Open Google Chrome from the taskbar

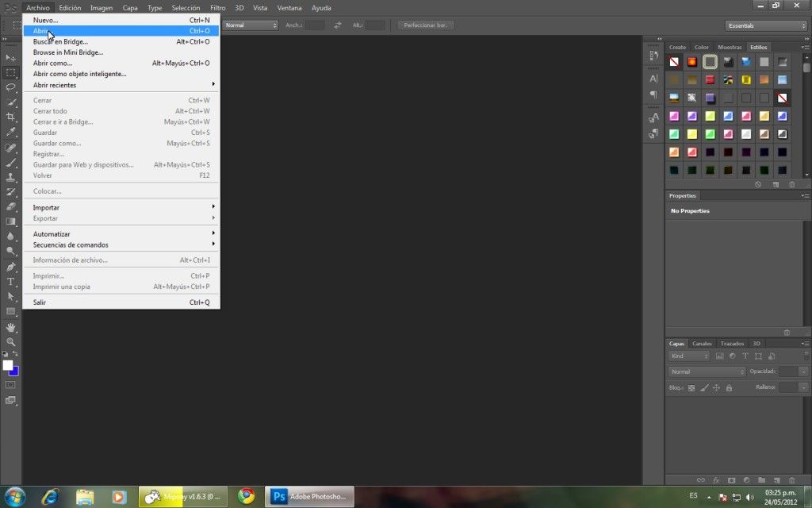[247, 496]
